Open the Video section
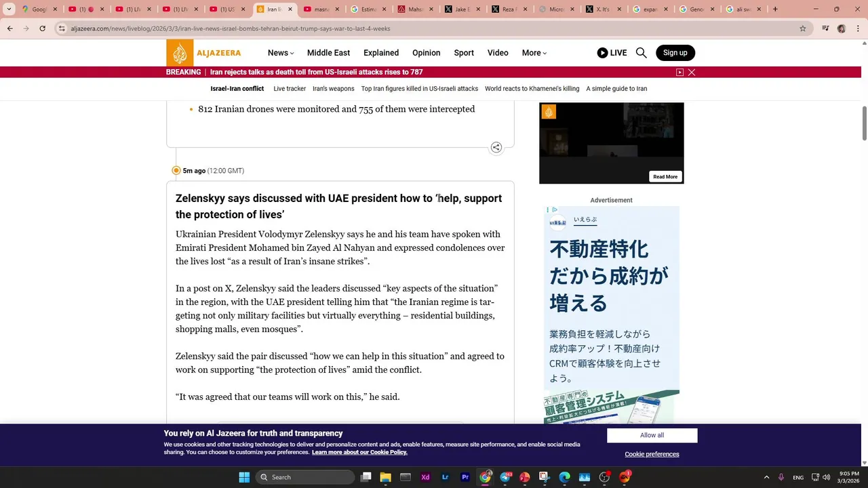Image resolution: width=868 pixels, height=488 pixels. 498,53
